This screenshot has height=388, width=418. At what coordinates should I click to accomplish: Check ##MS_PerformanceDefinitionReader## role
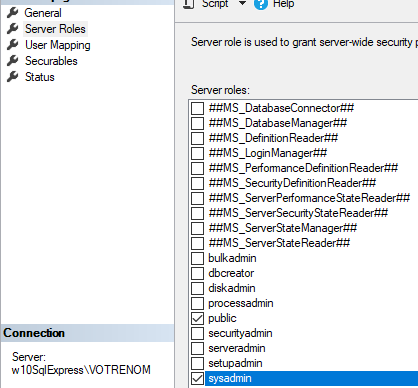coord(197,168)
